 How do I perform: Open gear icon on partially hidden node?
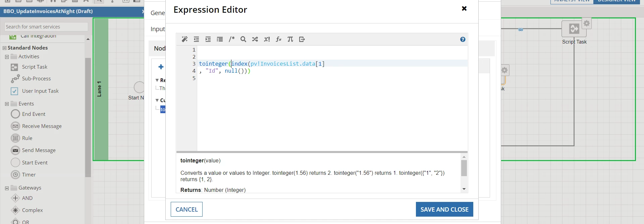505,70
